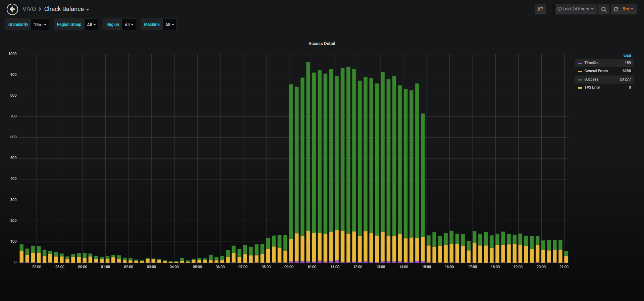Click the refresh dashboard icon
Viewport: 644px width, 301px height.
point(616,9)
